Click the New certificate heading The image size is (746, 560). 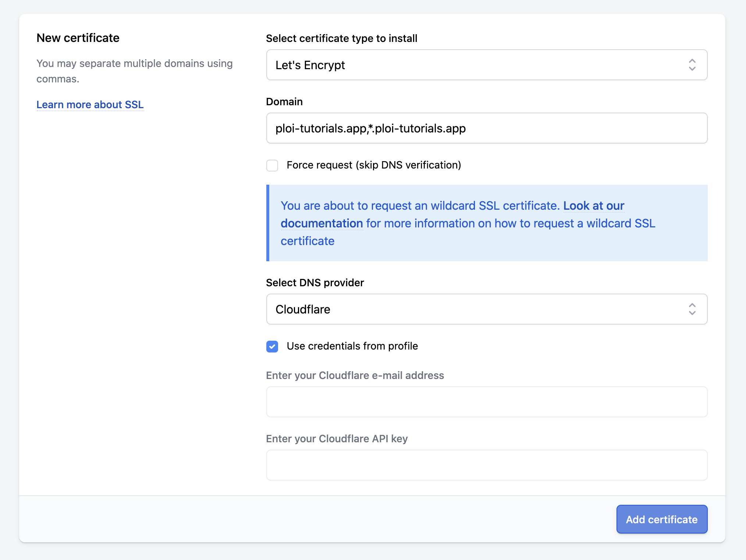[x=78, y=38]
